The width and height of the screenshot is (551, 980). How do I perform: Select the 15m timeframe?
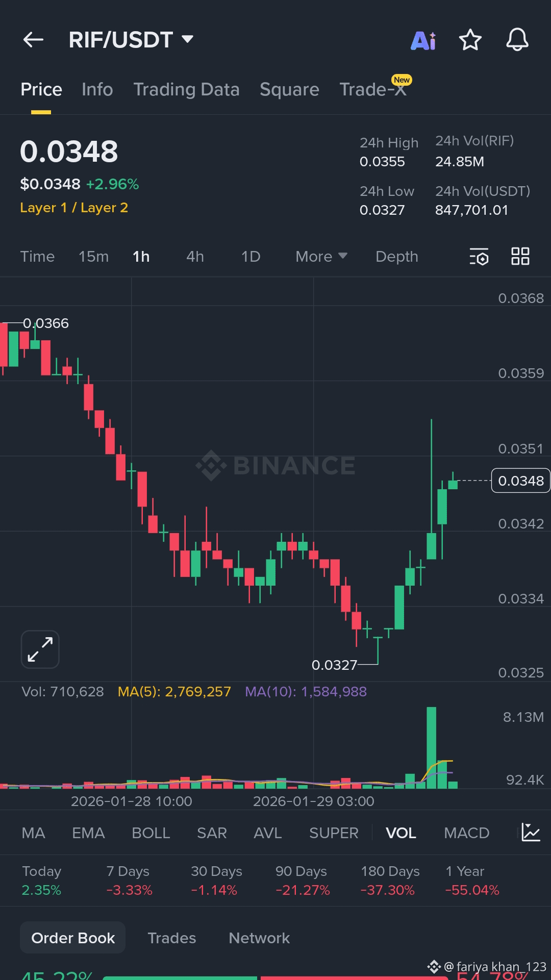point(93,257)
